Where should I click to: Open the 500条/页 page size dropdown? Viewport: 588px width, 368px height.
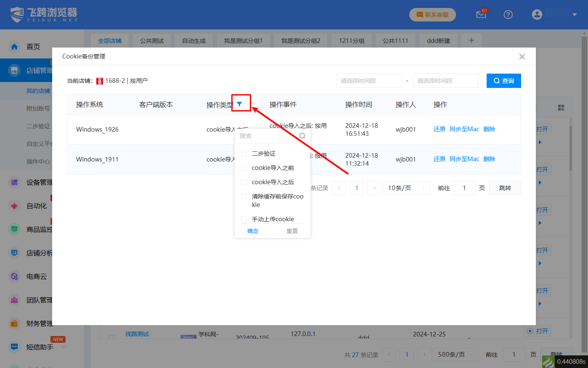456,355
